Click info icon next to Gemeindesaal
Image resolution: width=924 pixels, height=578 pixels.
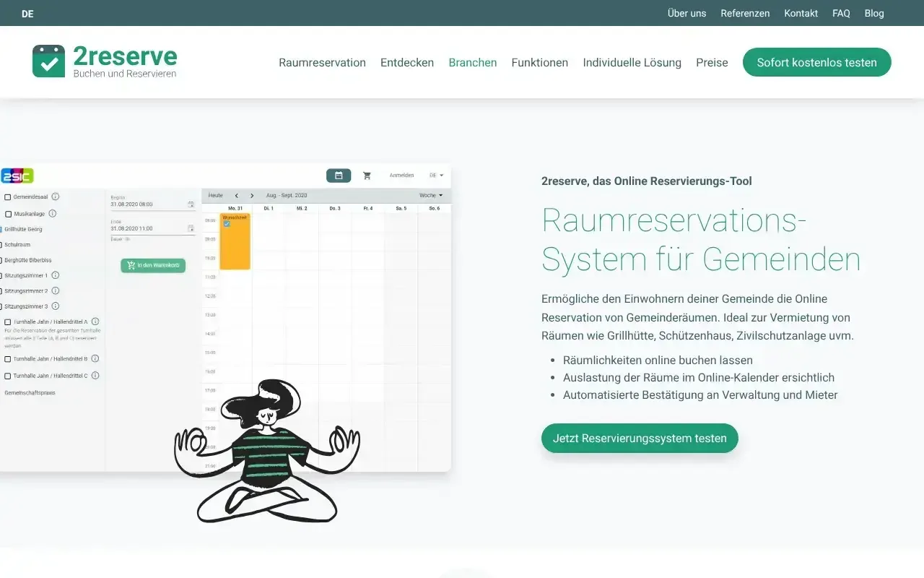pos(56,197)
